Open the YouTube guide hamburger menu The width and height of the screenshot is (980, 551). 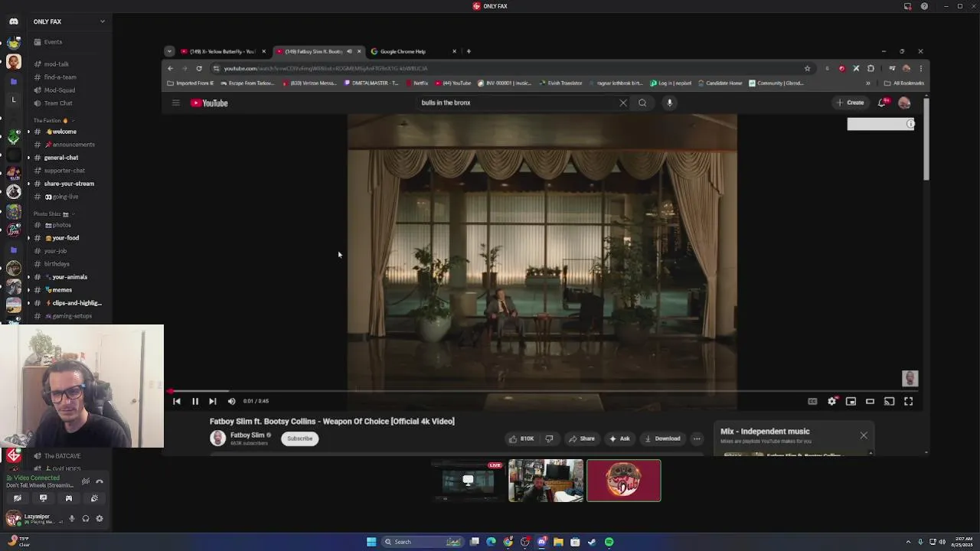point(175,103)
